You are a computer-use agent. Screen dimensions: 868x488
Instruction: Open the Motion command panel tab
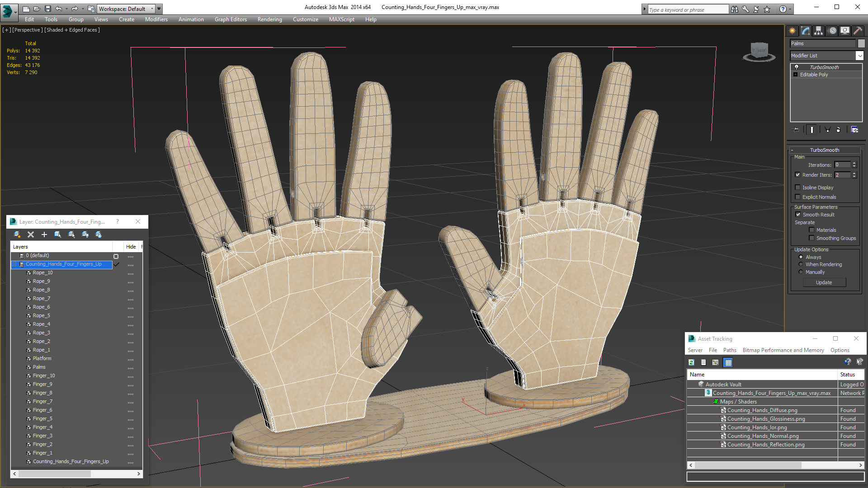click(x=832, y=31)
